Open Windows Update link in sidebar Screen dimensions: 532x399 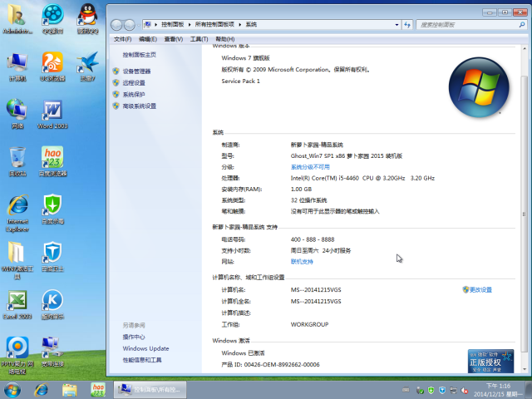(145, 348)
